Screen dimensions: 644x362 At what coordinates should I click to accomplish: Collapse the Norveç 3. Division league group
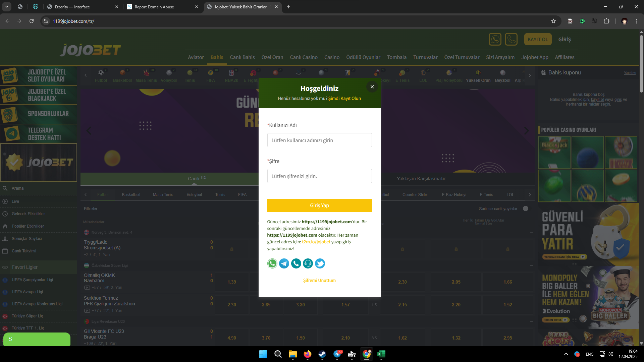532,232
